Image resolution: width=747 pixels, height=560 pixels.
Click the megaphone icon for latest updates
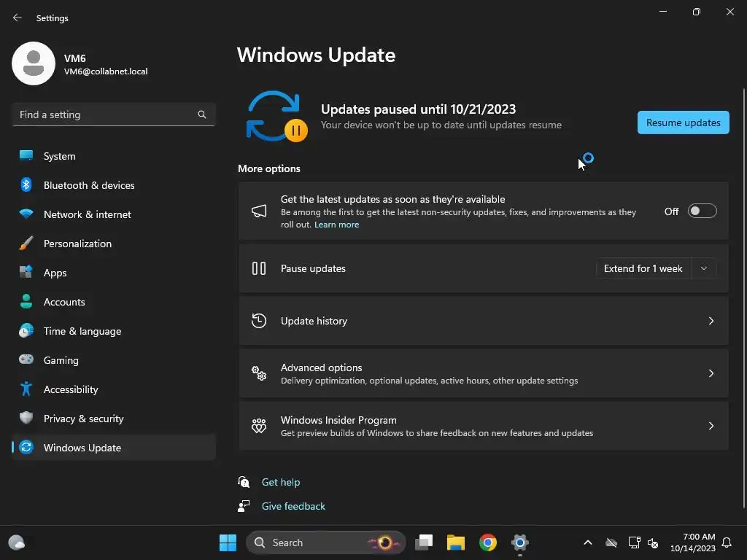[259, 211]
